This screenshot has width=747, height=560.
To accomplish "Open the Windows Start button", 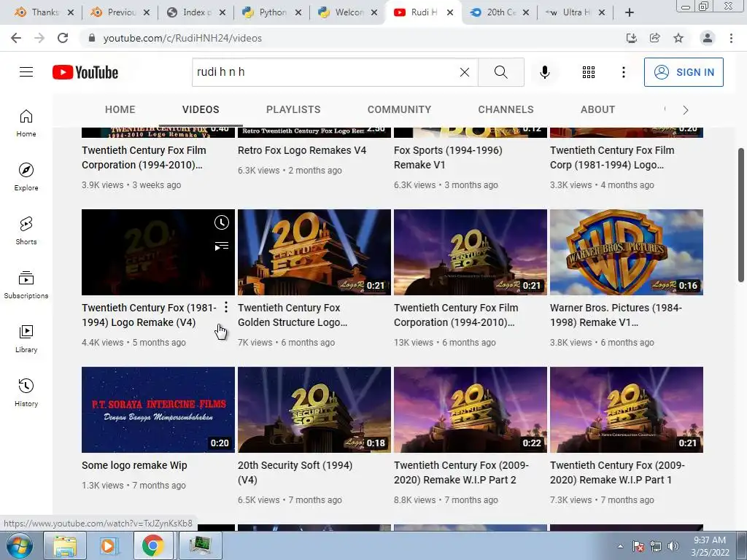I will coord(20,545).
